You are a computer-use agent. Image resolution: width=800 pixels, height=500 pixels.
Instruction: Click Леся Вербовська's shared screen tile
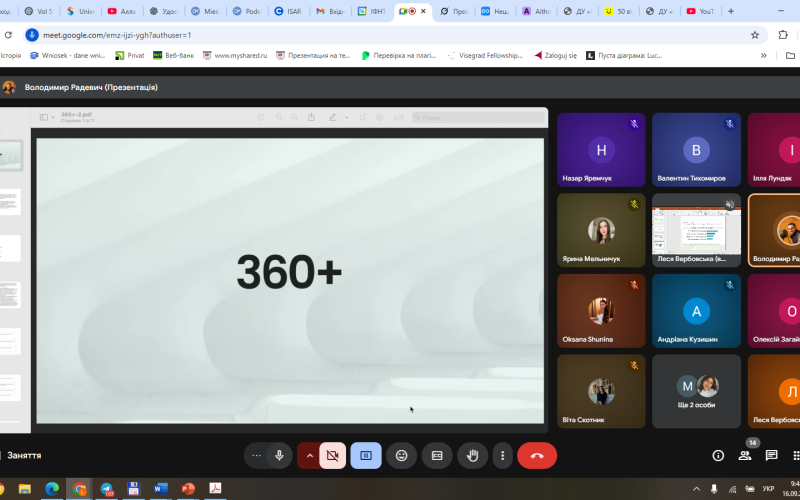pyautogui.click(x=696, y=230)
